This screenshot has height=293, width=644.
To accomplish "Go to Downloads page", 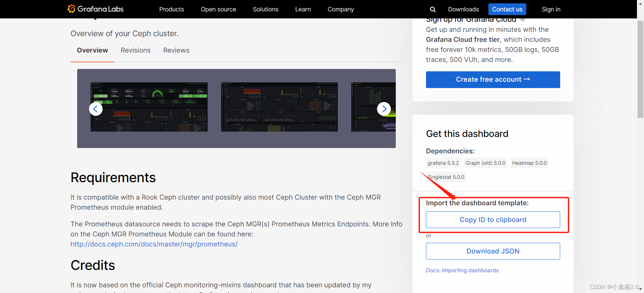I will click(x=464, y=9).
